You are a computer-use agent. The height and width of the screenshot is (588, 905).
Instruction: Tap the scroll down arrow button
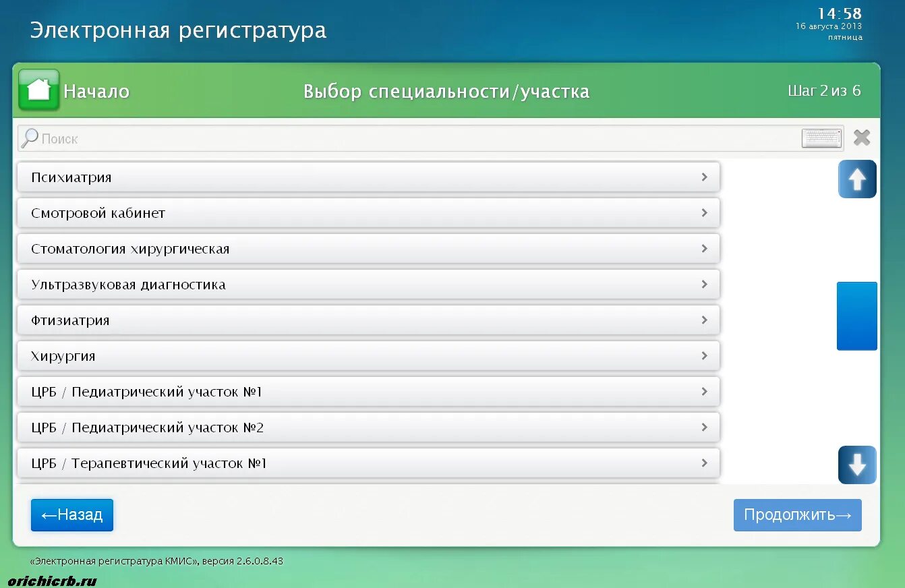click(857, 465)
